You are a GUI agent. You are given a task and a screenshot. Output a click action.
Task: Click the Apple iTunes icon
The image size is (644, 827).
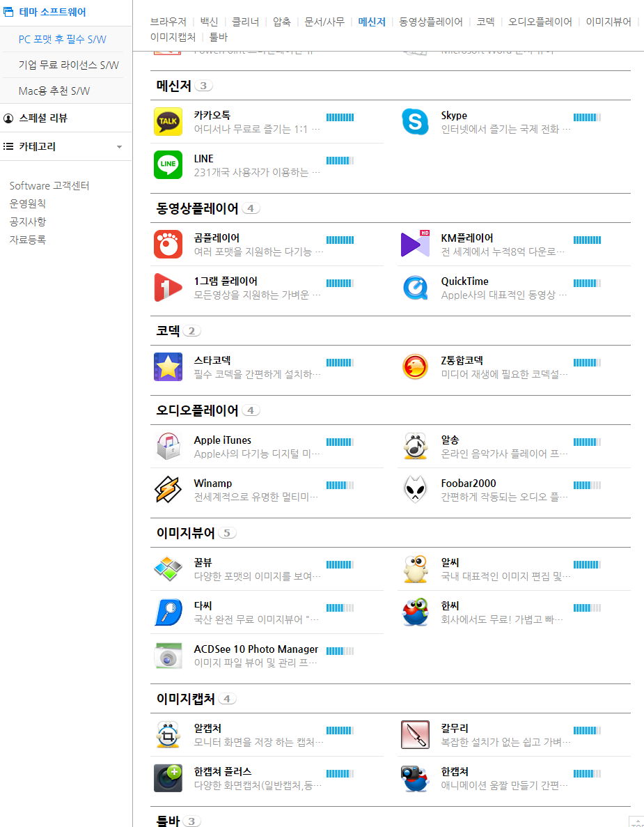[168, 446]
